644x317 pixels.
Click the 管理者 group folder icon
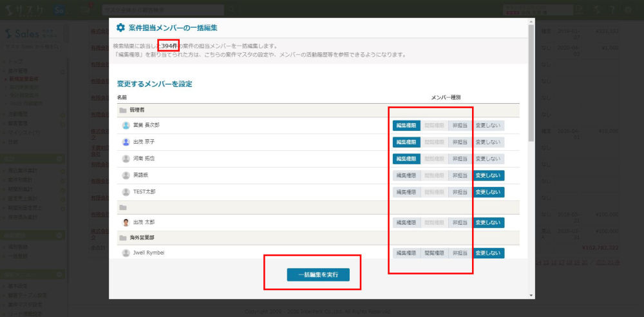click(x=122, y=110)
